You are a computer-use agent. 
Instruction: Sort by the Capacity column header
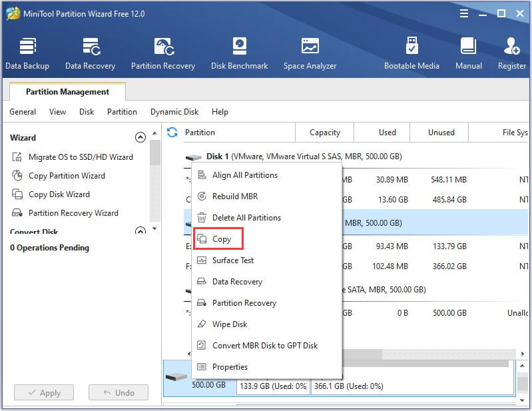[325, 133]
